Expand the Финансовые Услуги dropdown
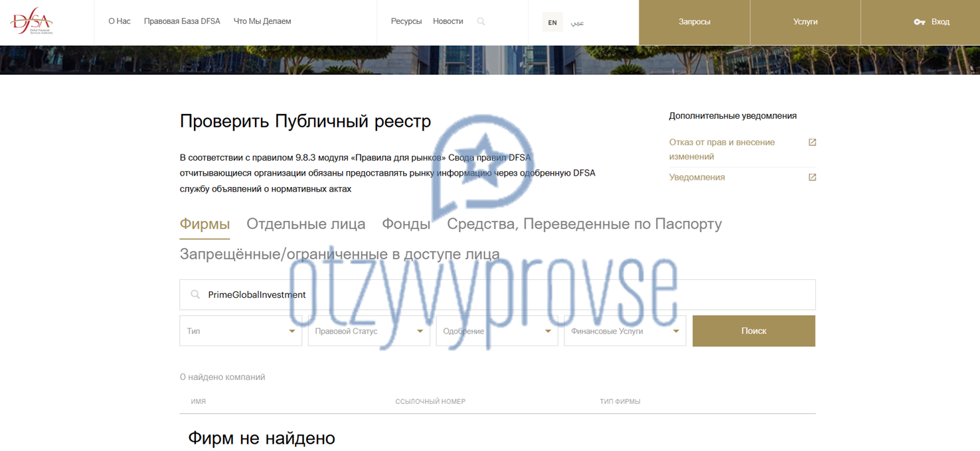Screen dimensions: 980x451 coord(625,331)
